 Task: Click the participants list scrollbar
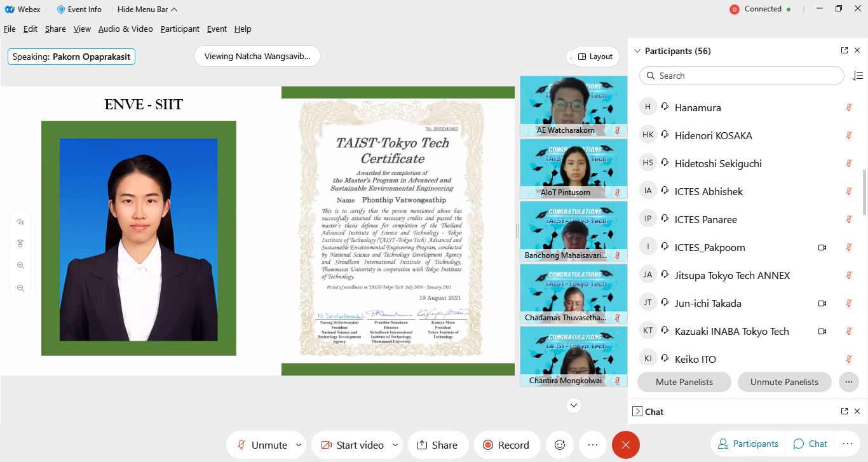tap(864, 191)
